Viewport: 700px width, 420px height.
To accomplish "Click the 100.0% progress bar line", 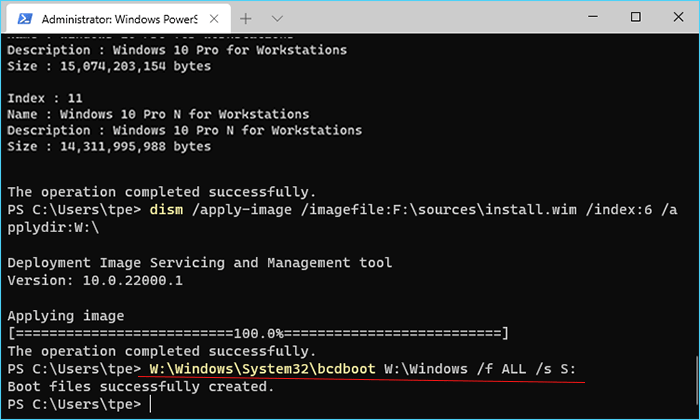I will pos(258,333).
